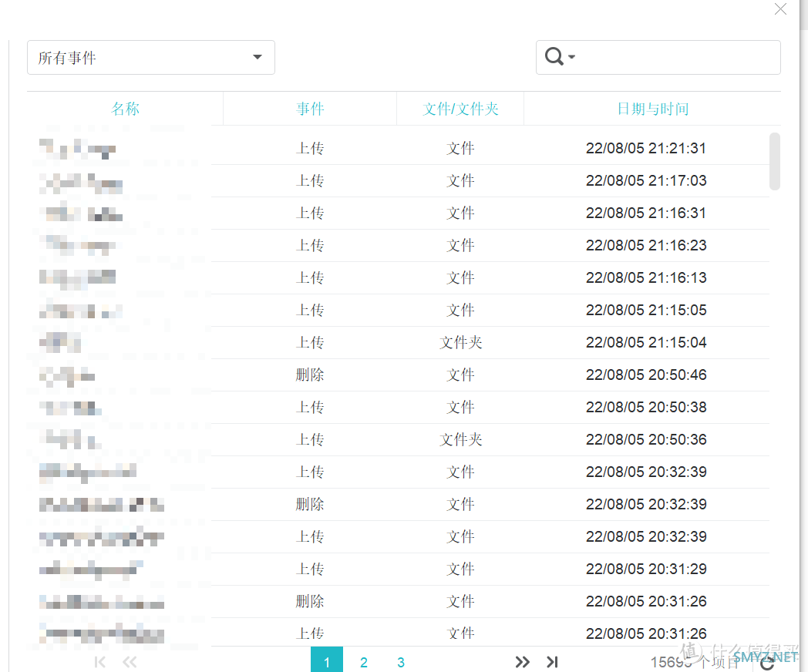The height and width of the screenshot is (672, 808).
Task: Sort by 事件 column header
Action: coord(310,109)
